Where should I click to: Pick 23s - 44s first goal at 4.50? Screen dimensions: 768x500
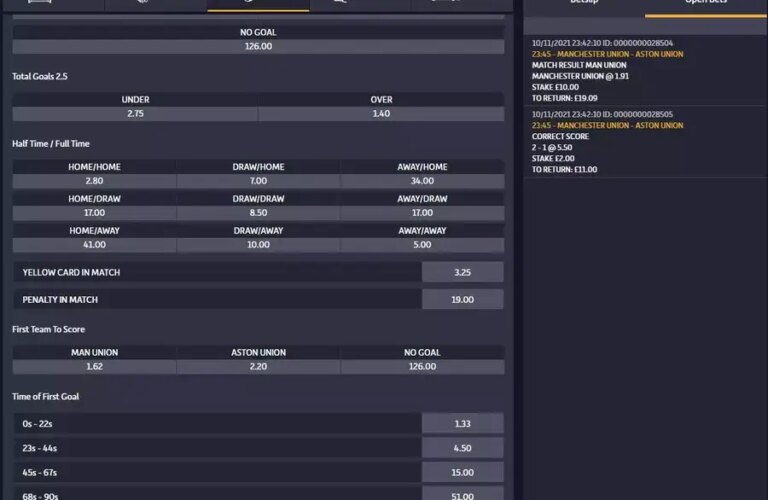click(x=462, y=448)
